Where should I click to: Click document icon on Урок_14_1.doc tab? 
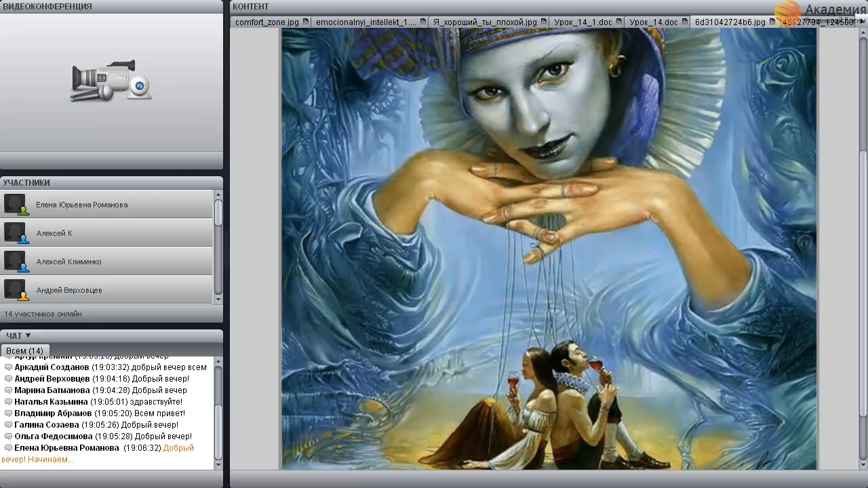[619, 22]
